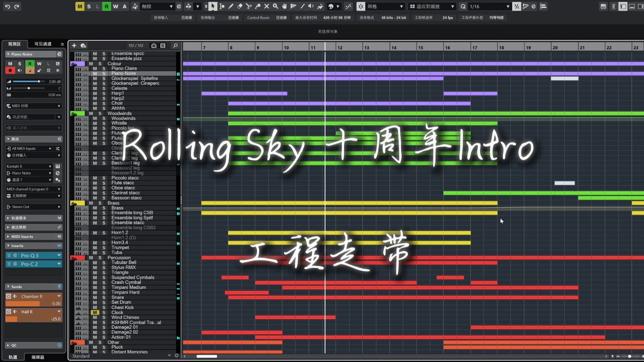
Task: Click Control Room 已连接 status
Action: pos(281,17)
